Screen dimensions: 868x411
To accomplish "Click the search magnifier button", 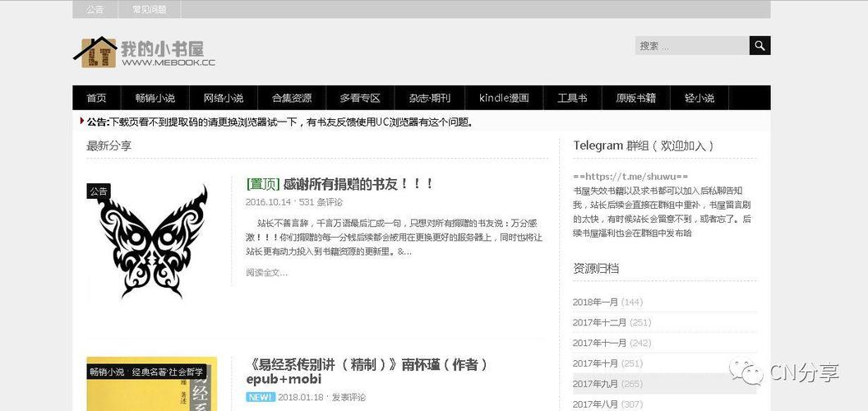I will 759,45.
